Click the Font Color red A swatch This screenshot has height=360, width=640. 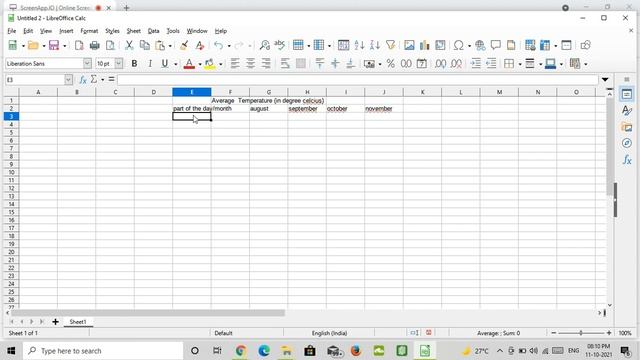pyautogui.click(x=189, y=64)
